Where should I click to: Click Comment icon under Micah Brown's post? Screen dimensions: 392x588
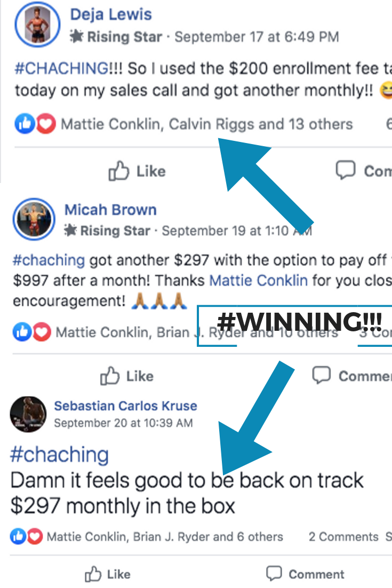pos(322,375)
